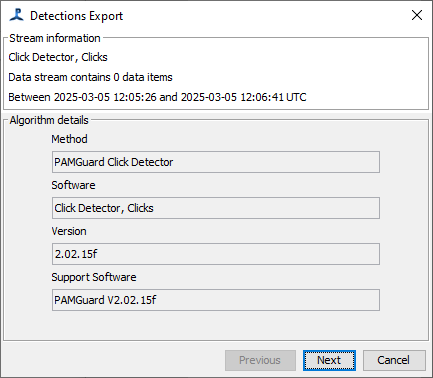
Task: Click the disabled Previous button
Action: point(260,360)
